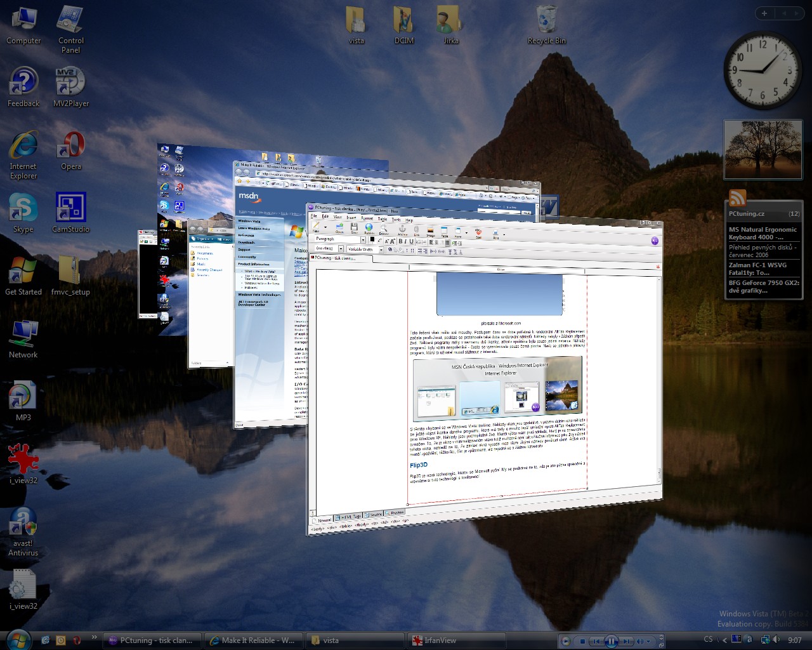Select the avast! Antivirus desktop icon
The image size is (812, 650).
coord(23,533)
